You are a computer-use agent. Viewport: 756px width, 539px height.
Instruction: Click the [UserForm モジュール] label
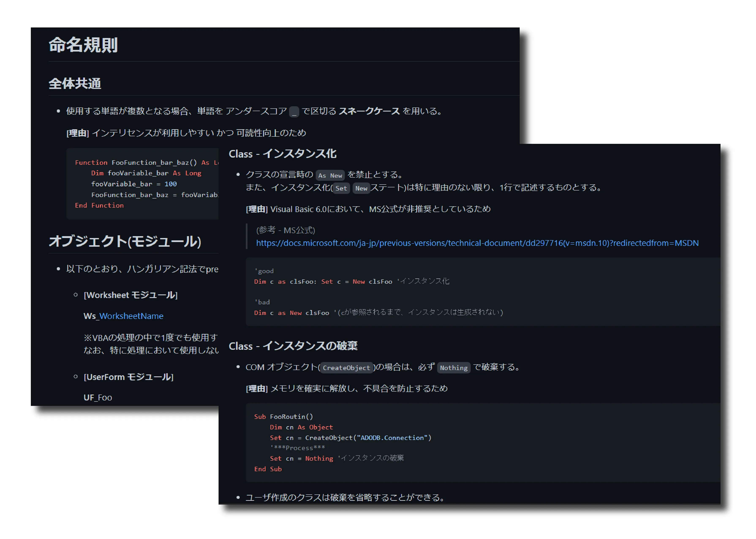[129, 377]
